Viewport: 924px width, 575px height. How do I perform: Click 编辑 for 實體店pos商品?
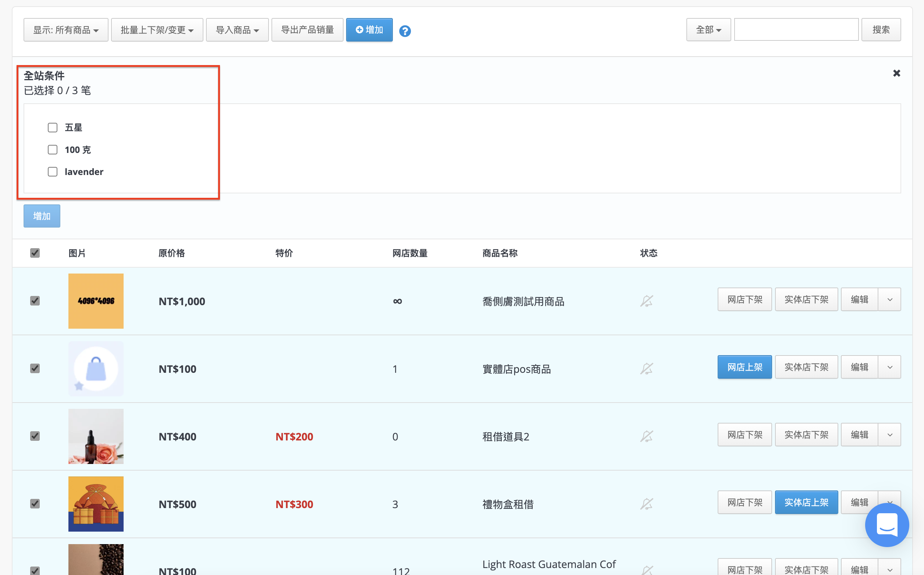(x=859, y=367)
